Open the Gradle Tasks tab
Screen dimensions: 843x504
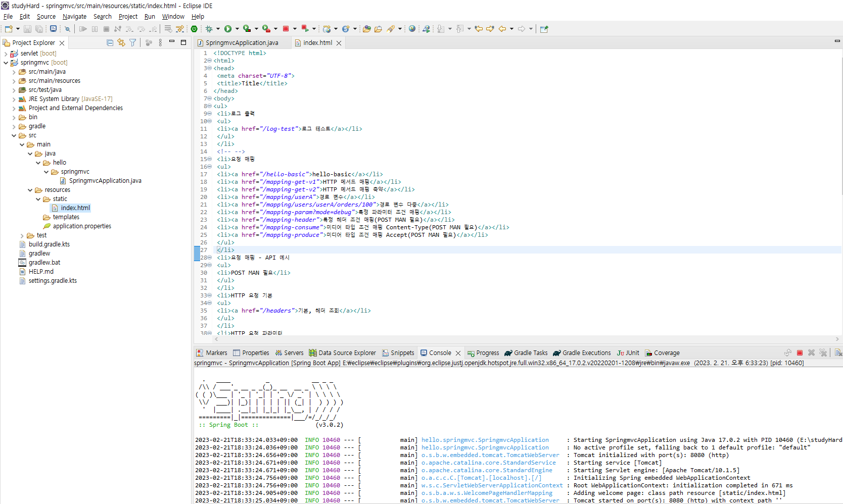[x=526, y=353]
